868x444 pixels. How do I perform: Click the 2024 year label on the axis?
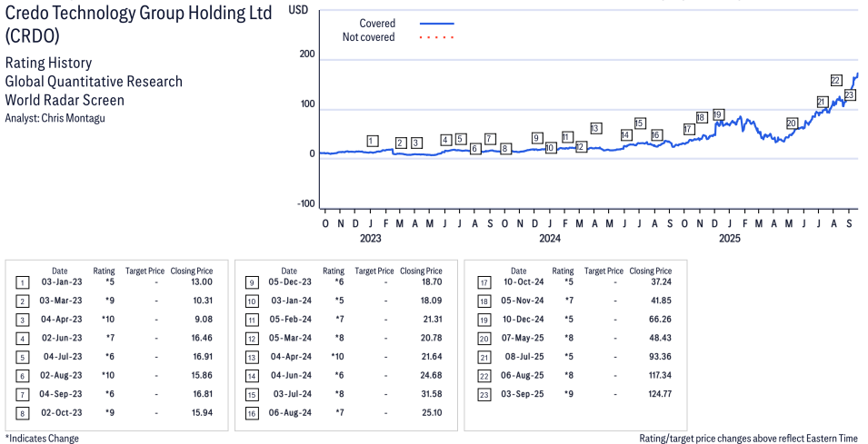(549, 239)
